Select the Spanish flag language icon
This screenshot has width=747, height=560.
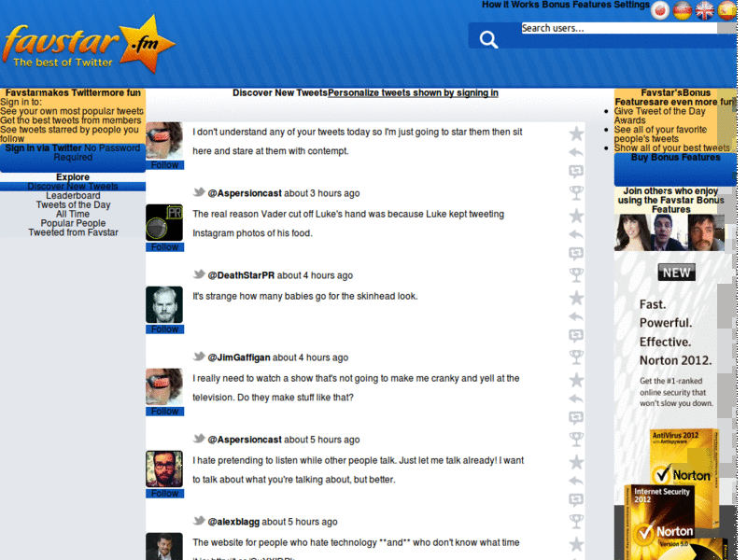[x=726, y=10]
